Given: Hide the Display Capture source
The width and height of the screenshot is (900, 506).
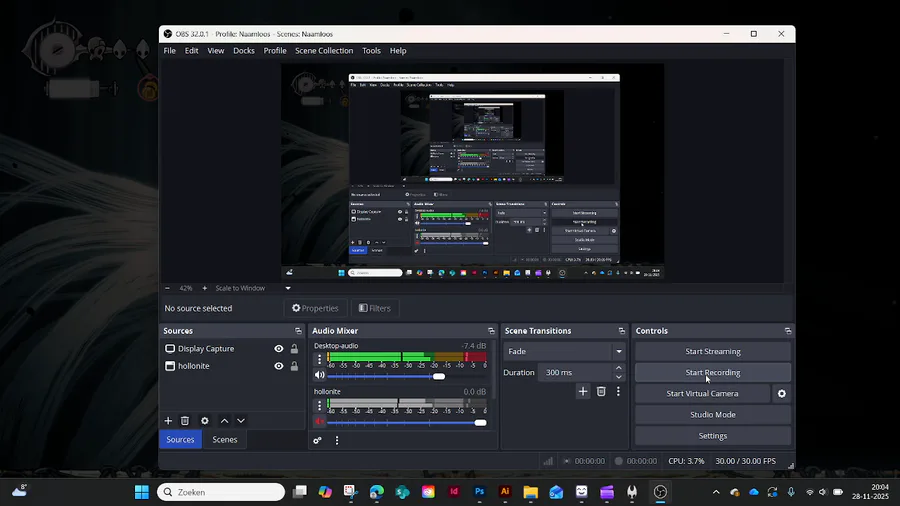Looking at the screenshot, I should pyautogui.click(x=278, y=349).
